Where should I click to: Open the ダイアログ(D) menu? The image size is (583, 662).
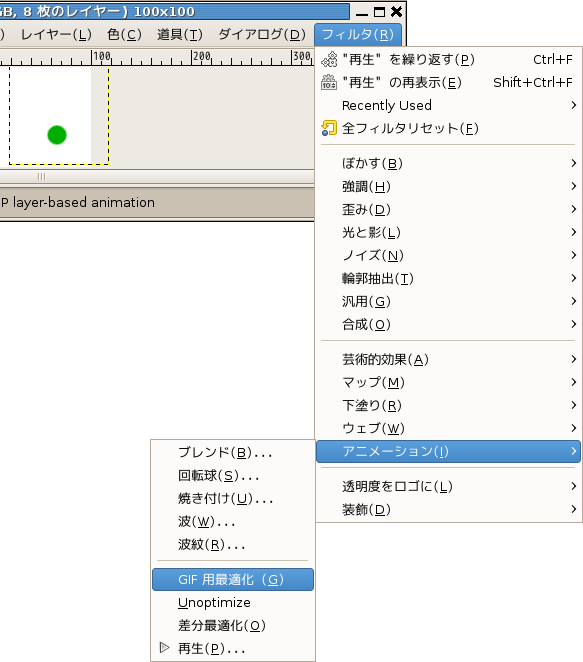(262, 35)
